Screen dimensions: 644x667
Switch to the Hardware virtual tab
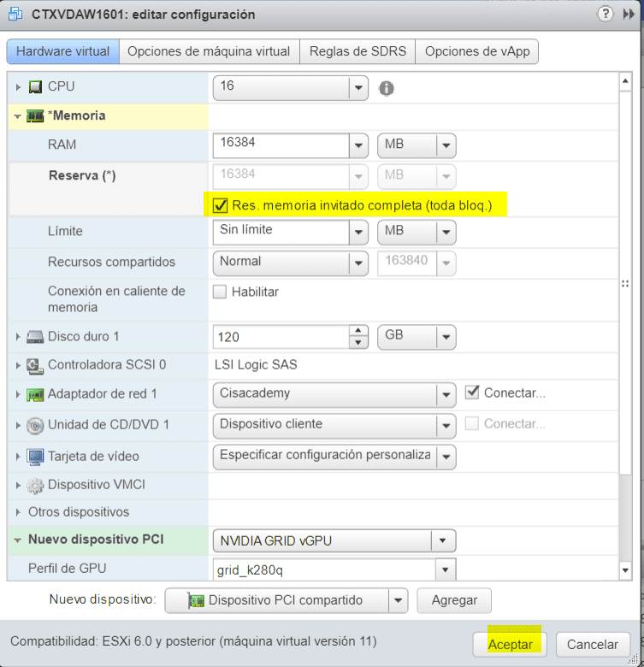[x=63, y=51]
